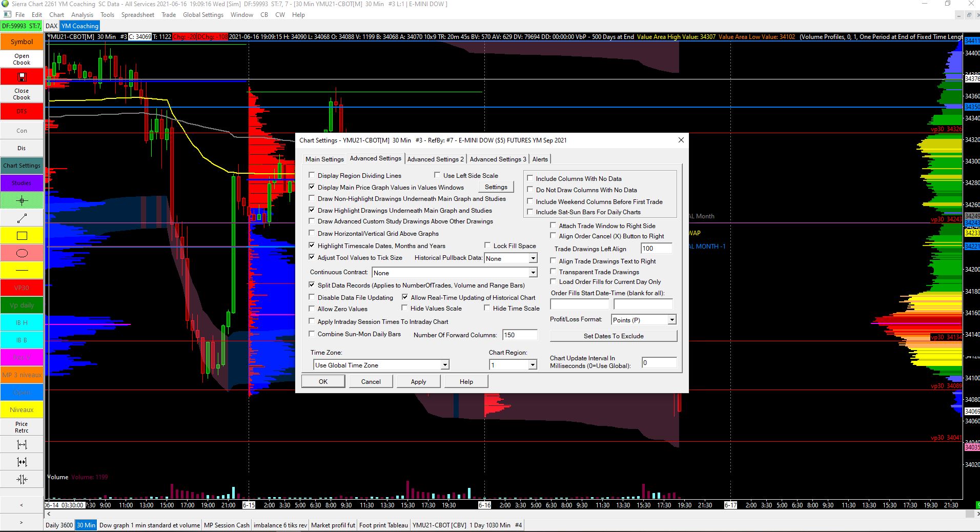Viewport: 980px width, 532px height.
Task: Select the ellipse drawing tool
Action: (22, 253)
